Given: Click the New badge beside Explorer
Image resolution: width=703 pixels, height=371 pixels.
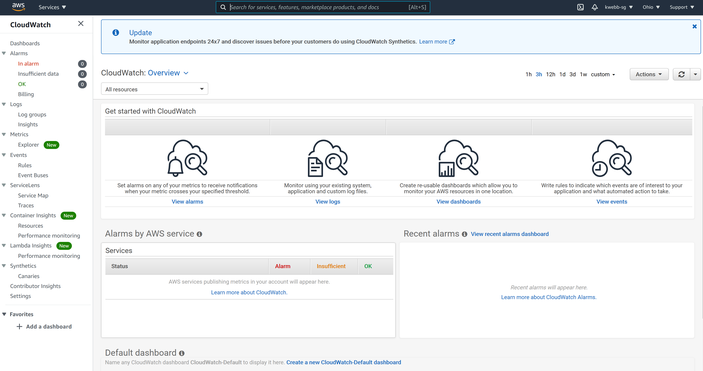Looking at the screenshot, I should (x=52, y=145).
